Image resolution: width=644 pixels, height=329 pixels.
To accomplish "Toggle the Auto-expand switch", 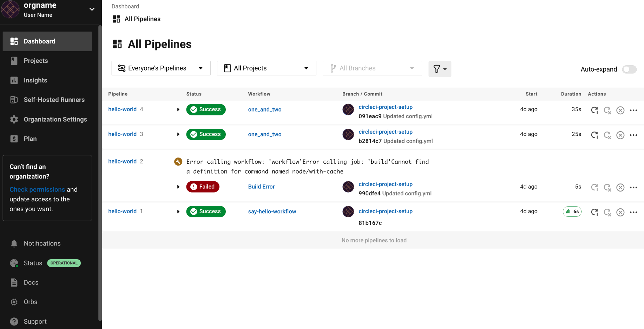I will 629,69.
